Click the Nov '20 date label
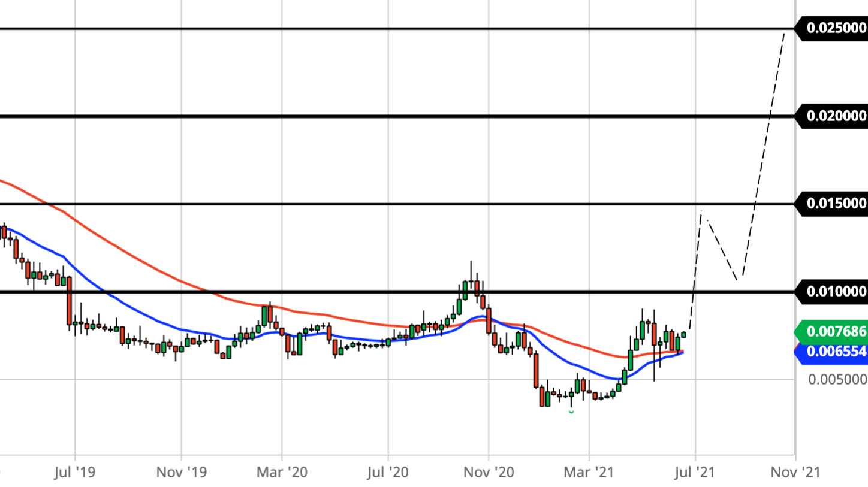This screenshot has height=487, width=868. [x=489, y=473]
